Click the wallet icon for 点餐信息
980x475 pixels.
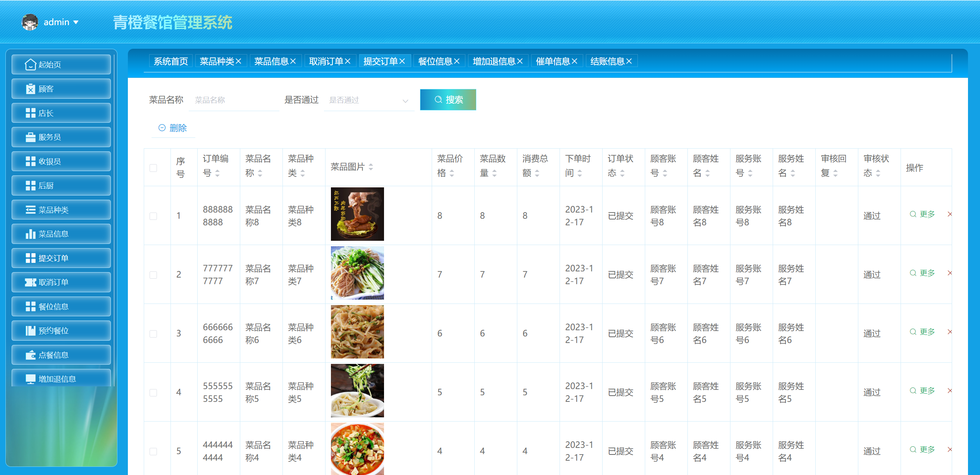pyautogui.click(x=30, y=355)
